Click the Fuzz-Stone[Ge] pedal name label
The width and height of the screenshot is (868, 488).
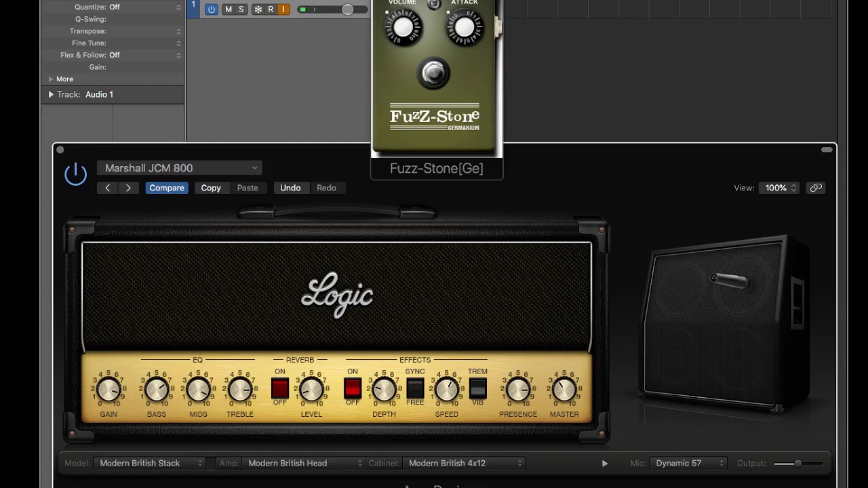(437, 169)
